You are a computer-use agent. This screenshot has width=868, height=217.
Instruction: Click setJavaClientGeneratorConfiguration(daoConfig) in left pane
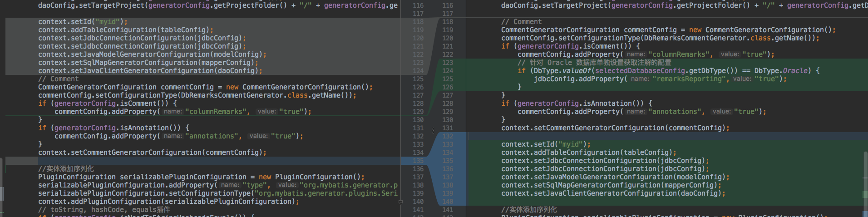pos(150,71)
